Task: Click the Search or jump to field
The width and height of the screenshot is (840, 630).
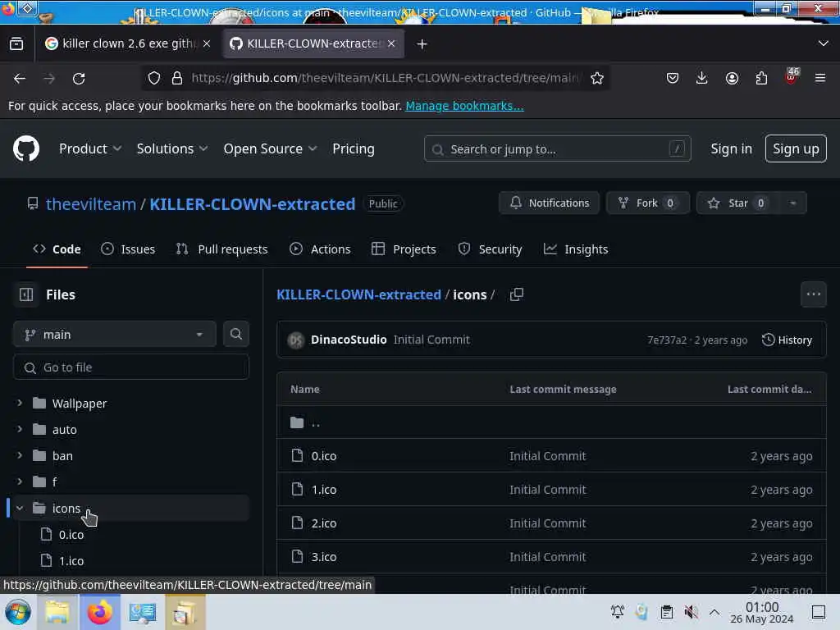Action: click(x=557, y=149)
